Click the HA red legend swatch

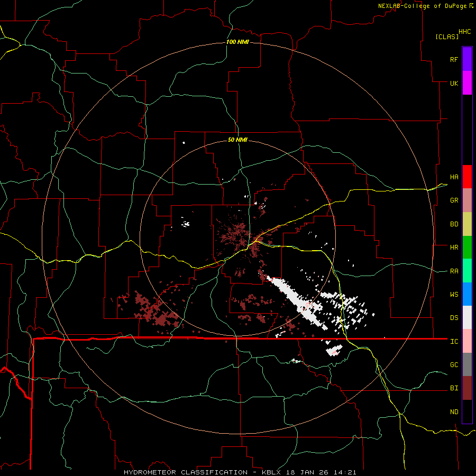[x=467, y=177]
